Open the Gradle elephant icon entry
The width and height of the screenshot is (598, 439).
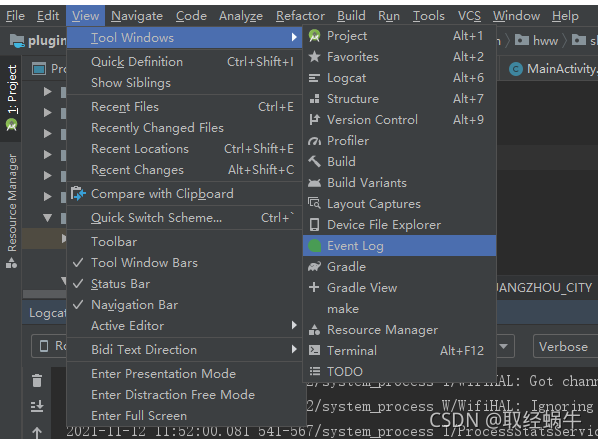tap(314, 267)
